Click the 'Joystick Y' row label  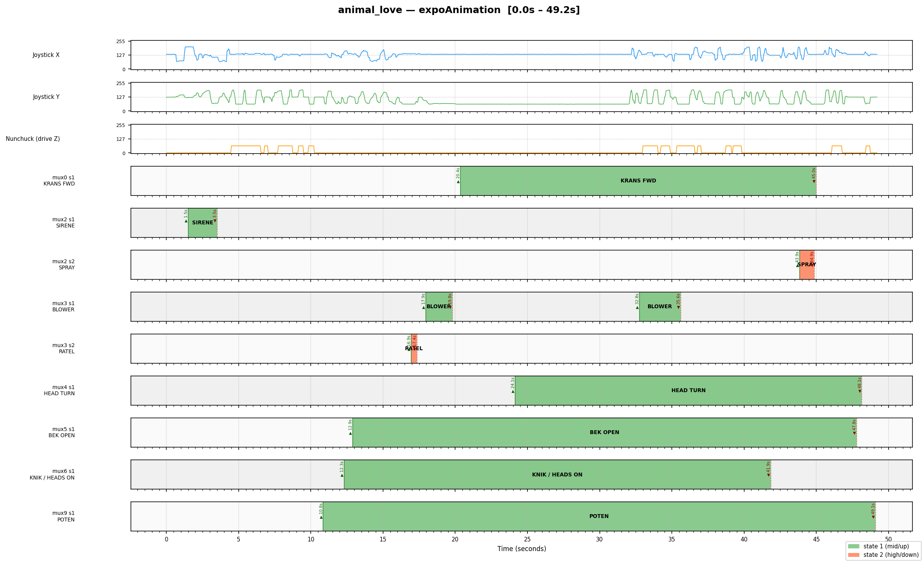coord(46,97)
